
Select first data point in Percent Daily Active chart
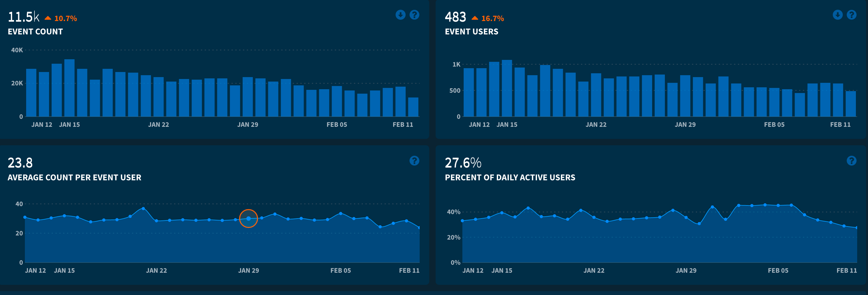point(462,221)
